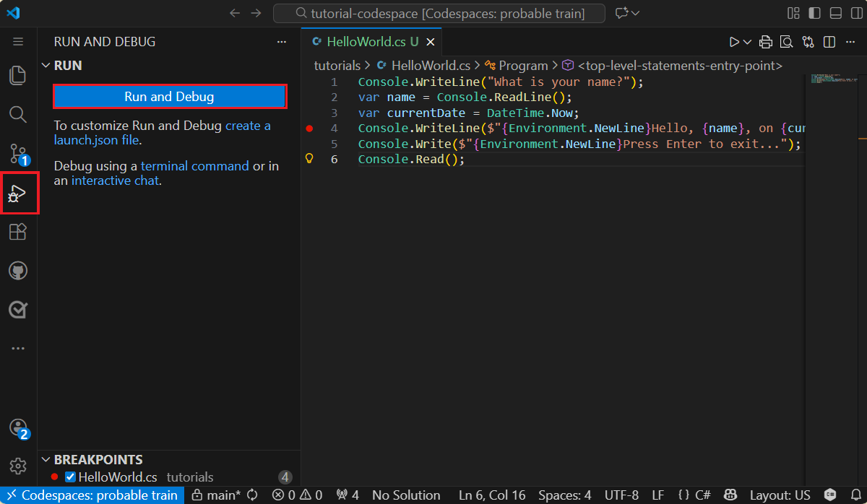Click the lightbulb on line 6
The image size is (867, 504).
click(310, 159)
